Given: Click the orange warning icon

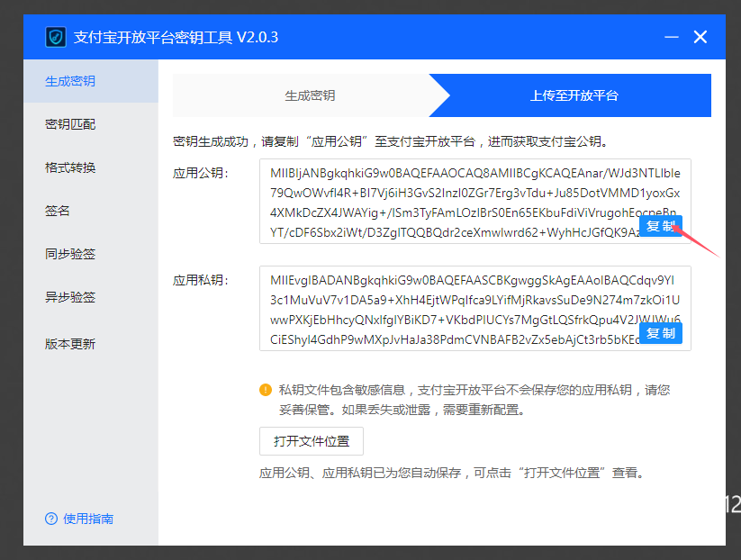Looking at the screenshot, I should tap(266, 390).
